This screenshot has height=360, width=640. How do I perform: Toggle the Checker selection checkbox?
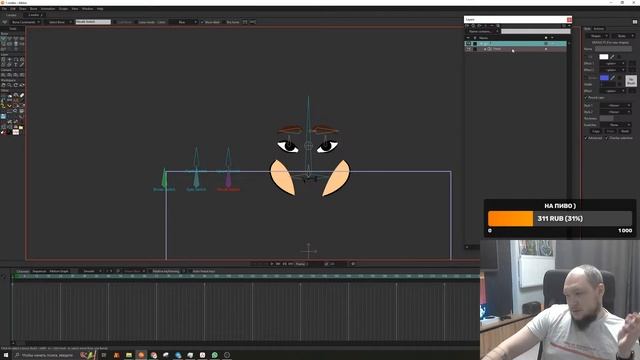(x=607, y=138)
